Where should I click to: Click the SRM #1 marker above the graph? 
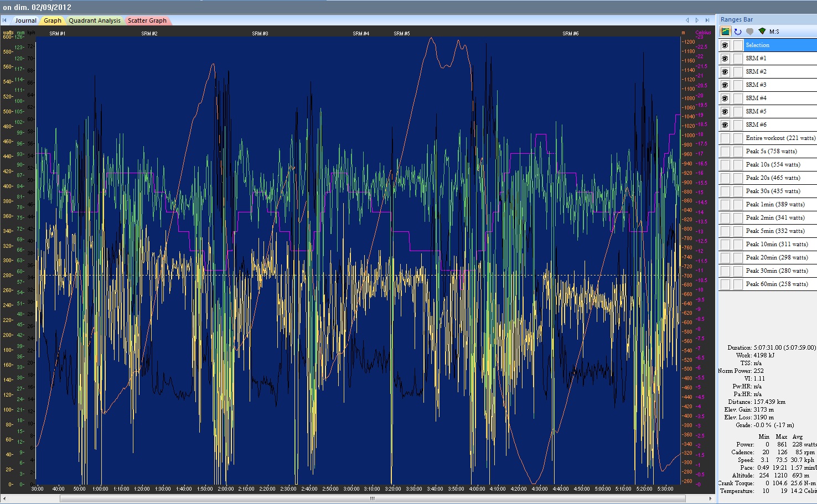pos(57,34)
